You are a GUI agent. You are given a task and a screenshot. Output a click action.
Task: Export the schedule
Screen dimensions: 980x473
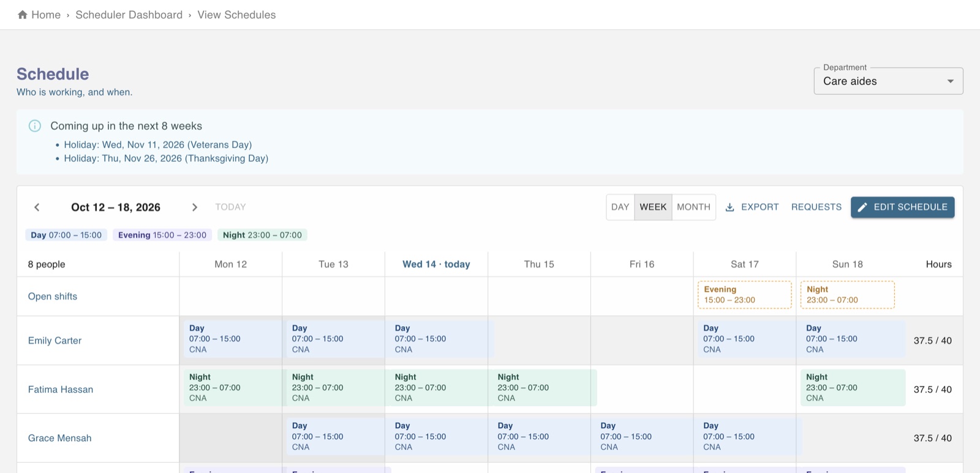pos(752,207)
